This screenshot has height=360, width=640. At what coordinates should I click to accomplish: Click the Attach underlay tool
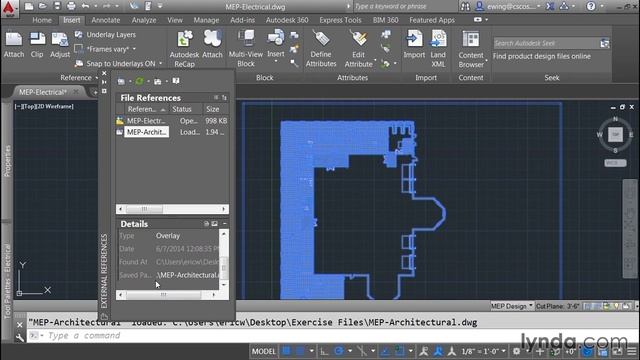pyautogui.click(x=14, y=44)
